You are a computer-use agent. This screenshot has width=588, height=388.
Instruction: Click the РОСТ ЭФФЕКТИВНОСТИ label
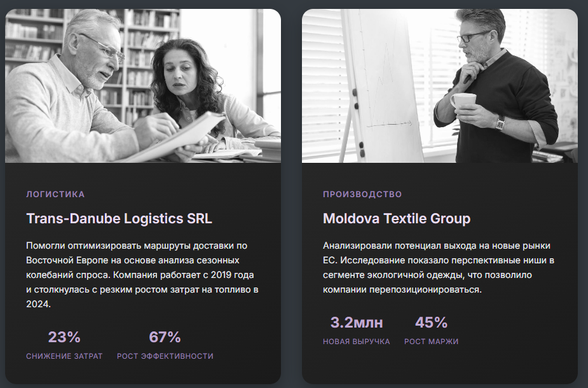[165, 356]
